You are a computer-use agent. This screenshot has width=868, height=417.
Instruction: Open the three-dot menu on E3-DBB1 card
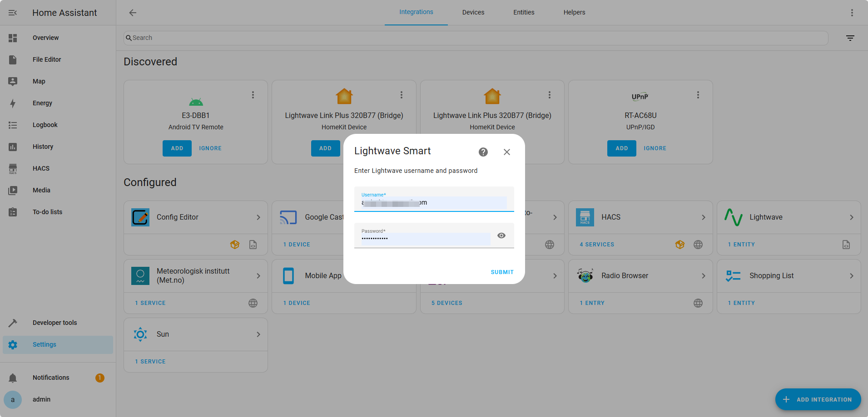[x=253, y=95]
